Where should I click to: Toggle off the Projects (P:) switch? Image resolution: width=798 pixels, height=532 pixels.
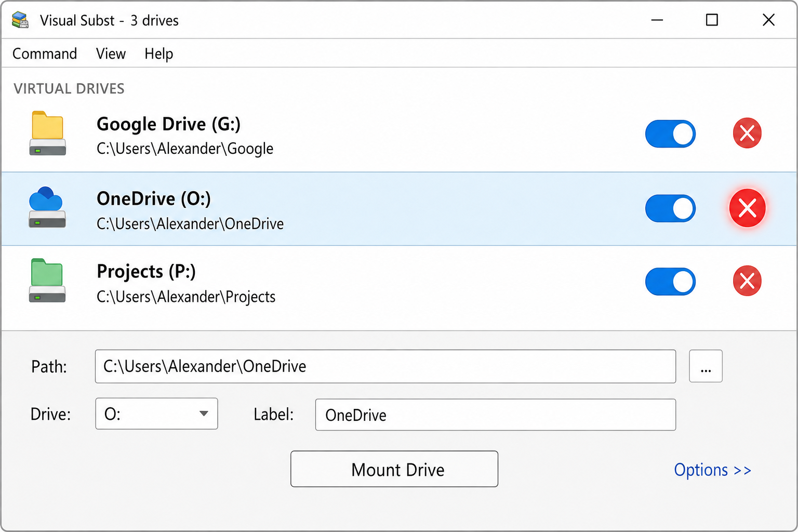[x=670, y=282]
